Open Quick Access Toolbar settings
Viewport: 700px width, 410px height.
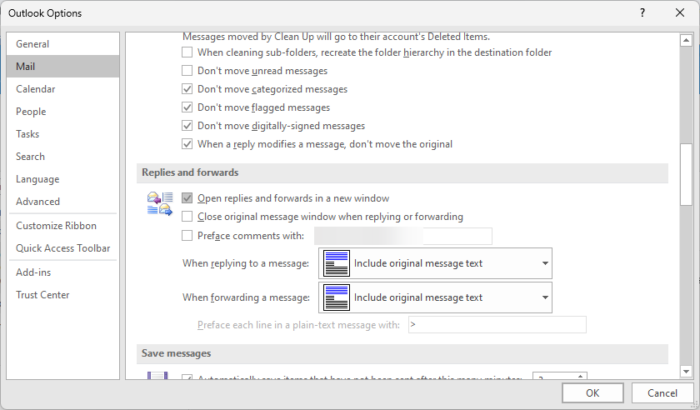(x=63, y=248)
